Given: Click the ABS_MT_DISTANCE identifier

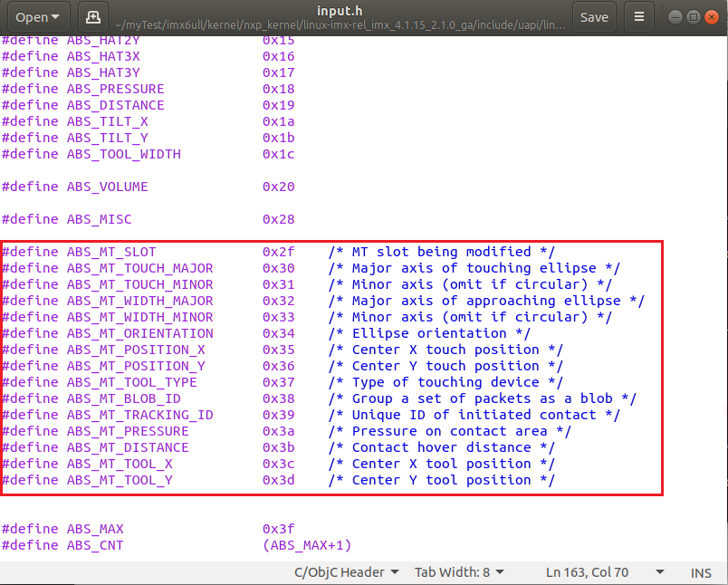Looking at the screenshot, I should tap(128, 447).
